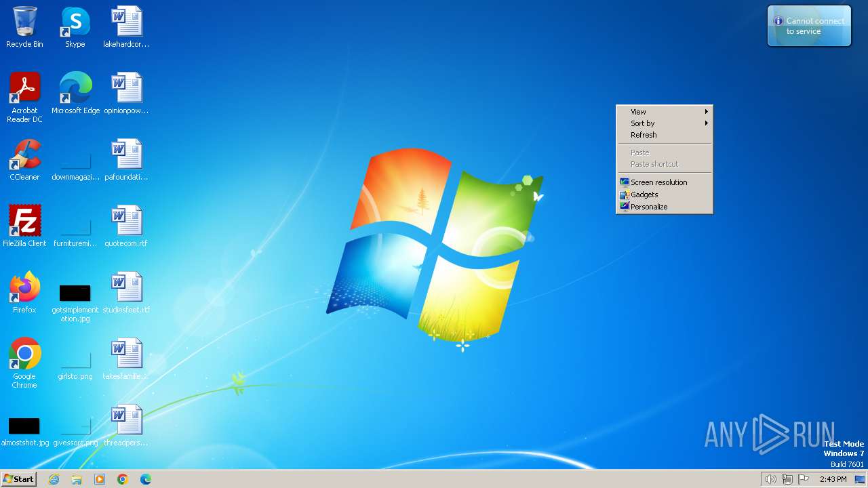
Task: Select the threadpers... Word document
Action: click(126, 426)
